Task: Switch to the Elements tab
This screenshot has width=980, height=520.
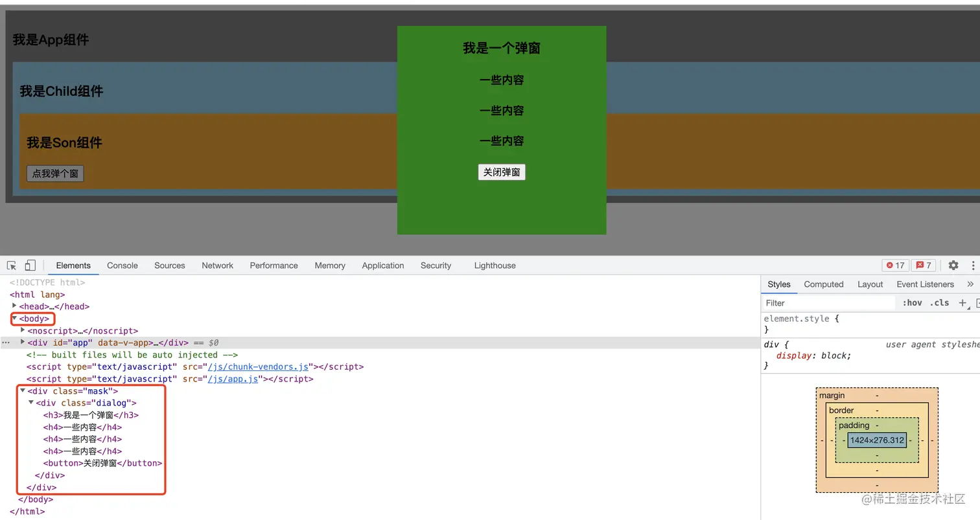Action: 73,266
